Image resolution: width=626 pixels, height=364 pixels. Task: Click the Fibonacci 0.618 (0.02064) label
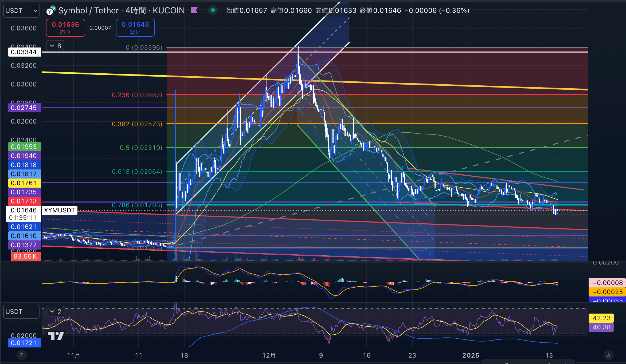[x=137, y=172]
